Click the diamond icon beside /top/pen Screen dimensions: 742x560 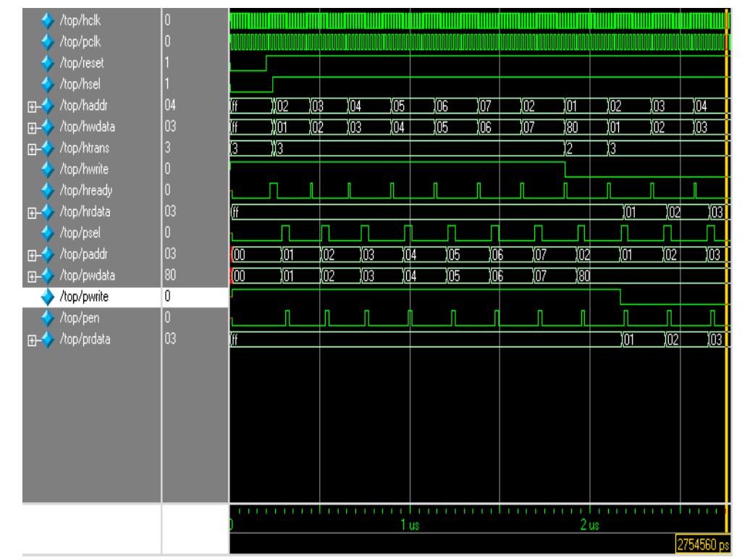[48, 318]
